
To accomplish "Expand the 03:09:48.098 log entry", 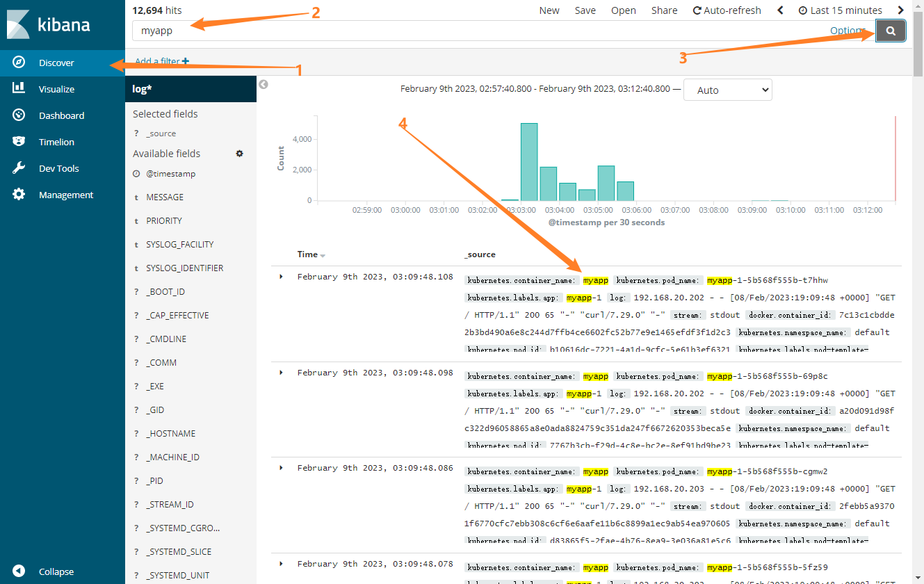I will [x=282, y=373].
